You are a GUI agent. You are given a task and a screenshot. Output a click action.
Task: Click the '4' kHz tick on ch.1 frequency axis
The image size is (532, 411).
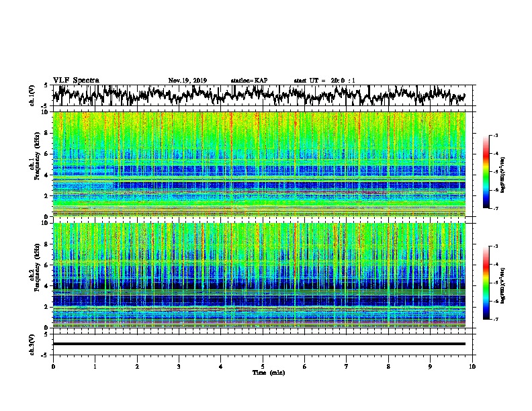click(48, 175)
